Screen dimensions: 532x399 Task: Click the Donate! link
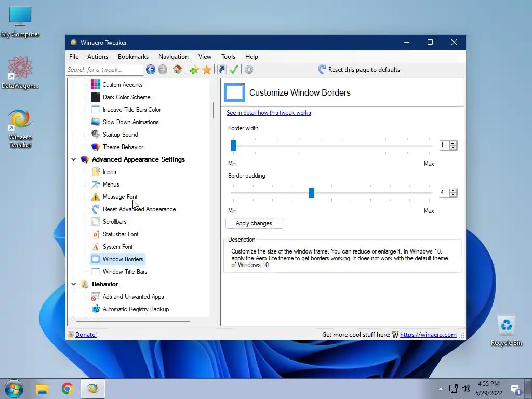point(86,335)
